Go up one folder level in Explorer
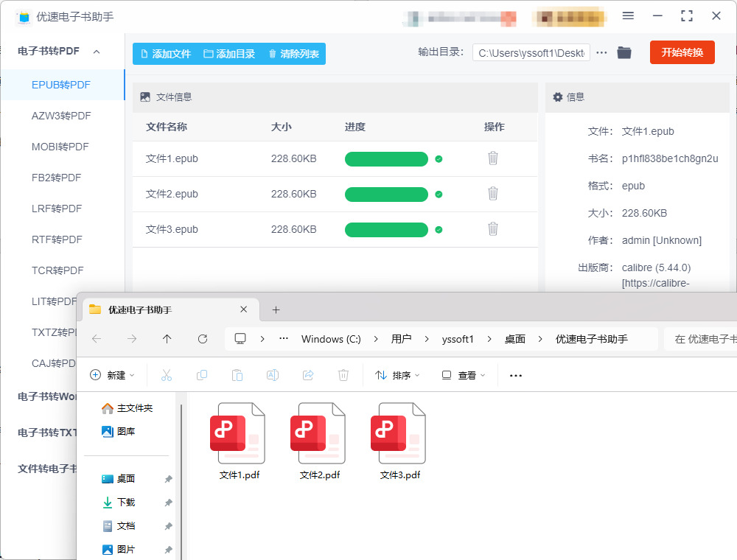Viewport: 737px width, 560px height. (167, 339)
